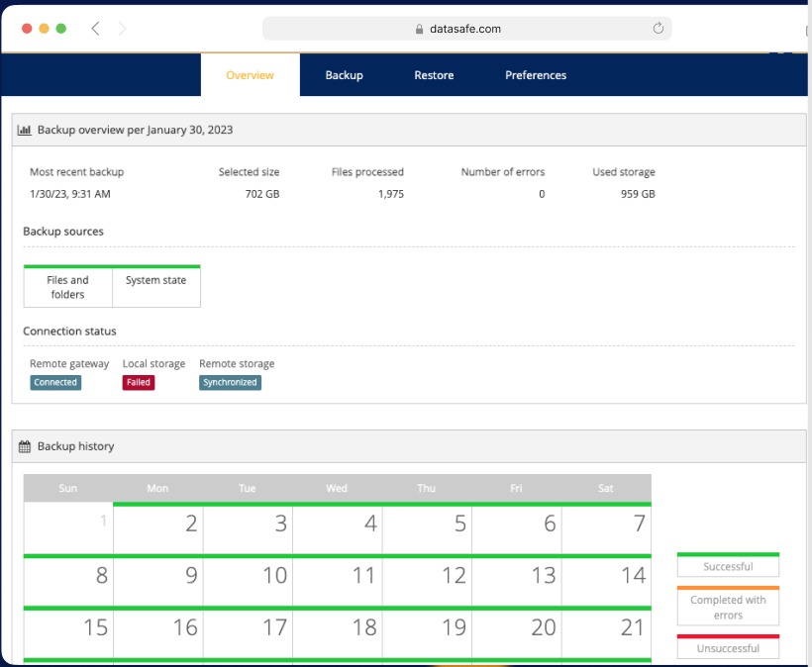Click the Unsuccessful legend button
The height and width of the screenshot is (667, 812).
point(728,647)
